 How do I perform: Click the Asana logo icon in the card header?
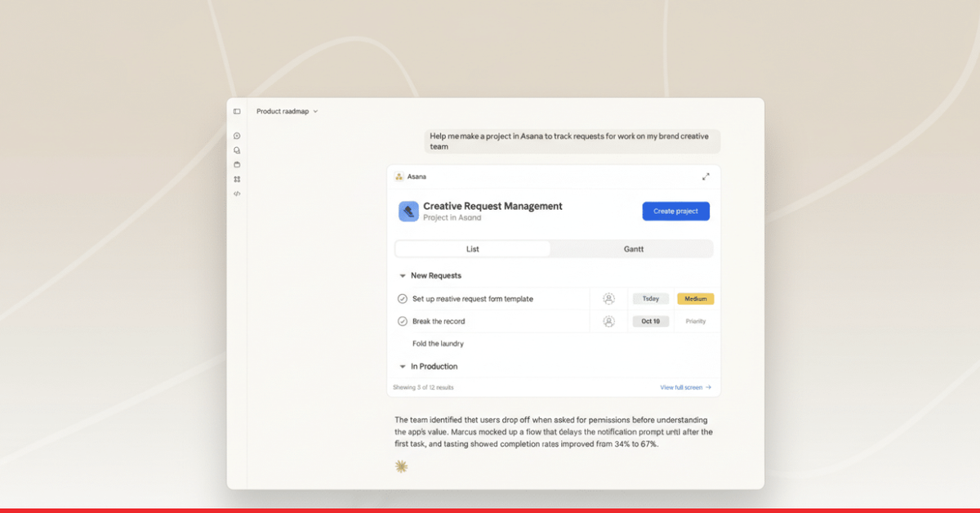(400, 176)
